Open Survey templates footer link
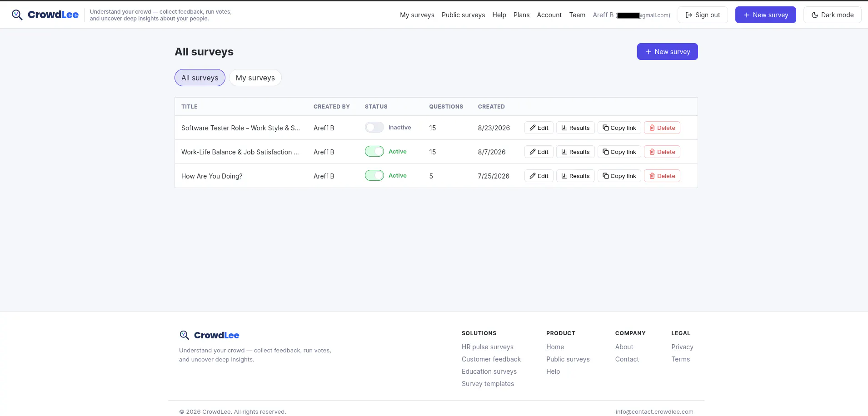The width and height of the screenshot is (868, 416). [x=488, y=384]
